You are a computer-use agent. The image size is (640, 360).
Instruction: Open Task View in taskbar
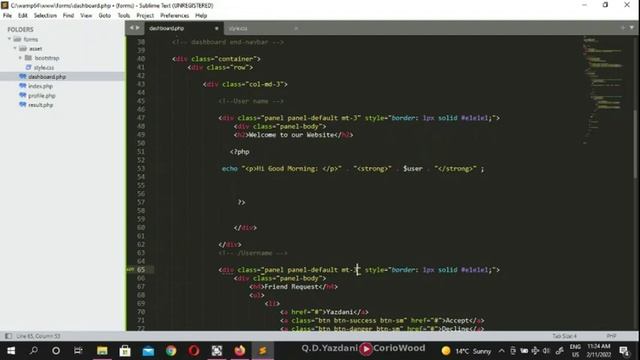point(78,351)
